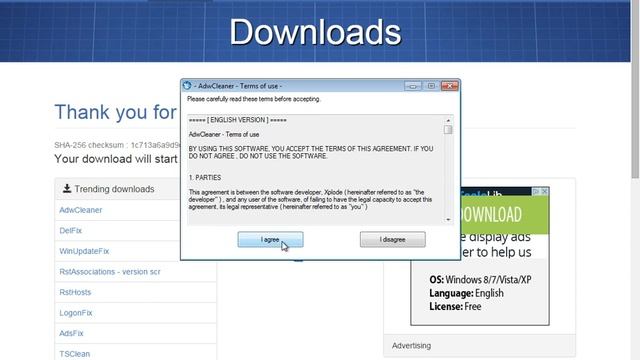Minimize the AdwCleaner Terms of use dialog
This screenshot has height=360, width=640.
point(413,86)
